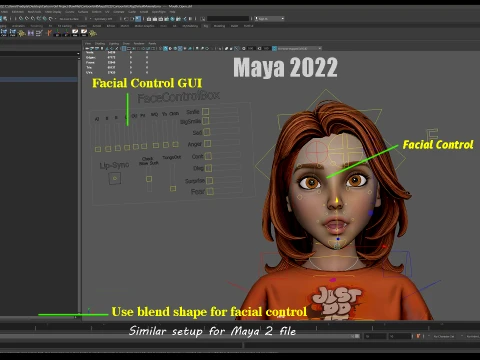Toggle Use Default Material

pyautogui.click(x=170, y=48)
